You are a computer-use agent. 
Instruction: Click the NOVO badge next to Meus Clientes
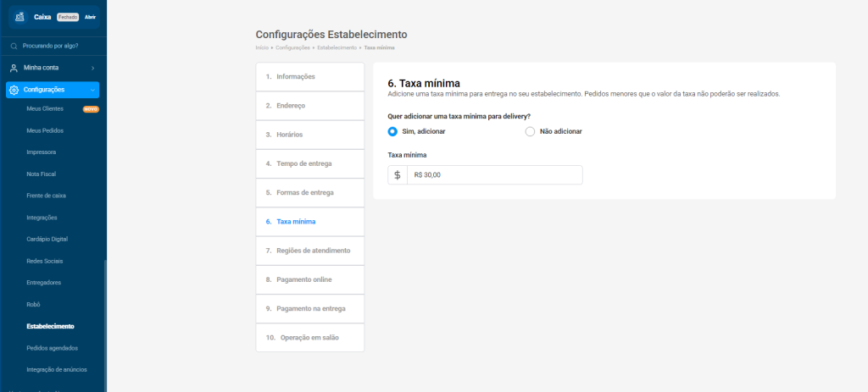tap(91, 109)
